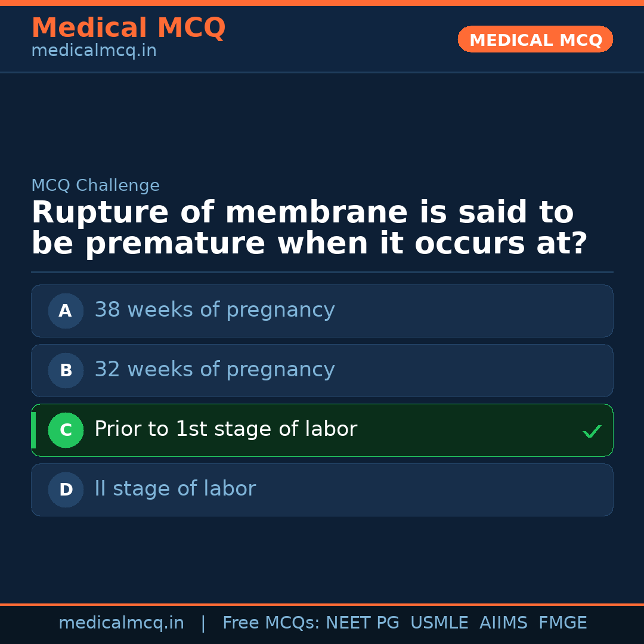Click medicalmcq.in in the footer
This screenshot has width=644, height=644.
coord(122,623)
